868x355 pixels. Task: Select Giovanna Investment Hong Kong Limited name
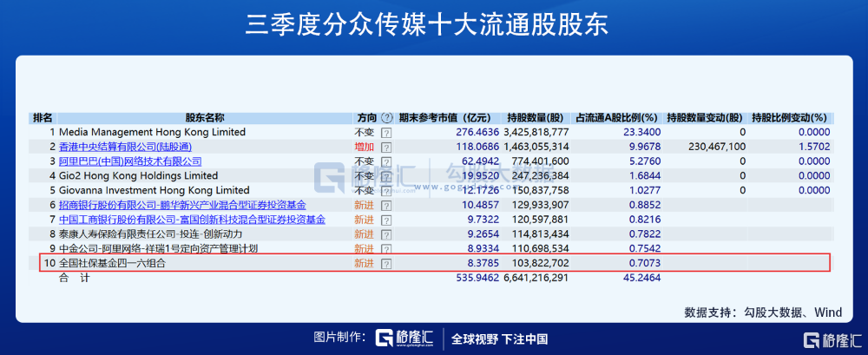(154, 190)
